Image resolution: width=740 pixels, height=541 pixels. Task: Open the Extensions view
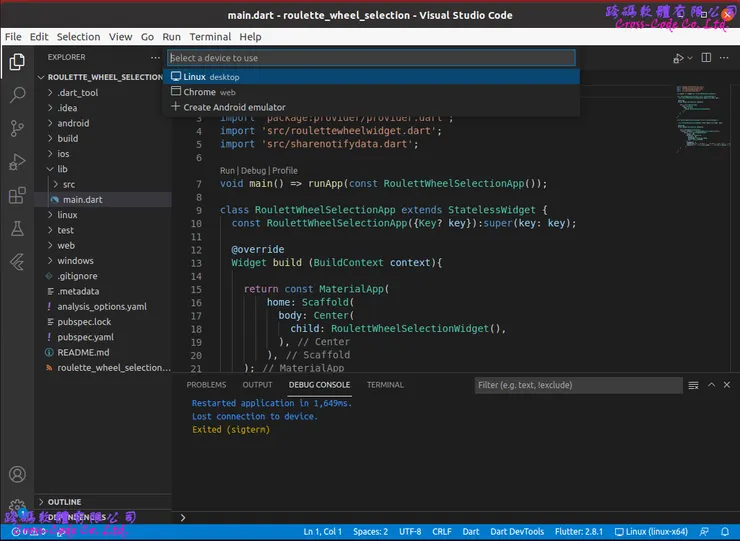17,195
